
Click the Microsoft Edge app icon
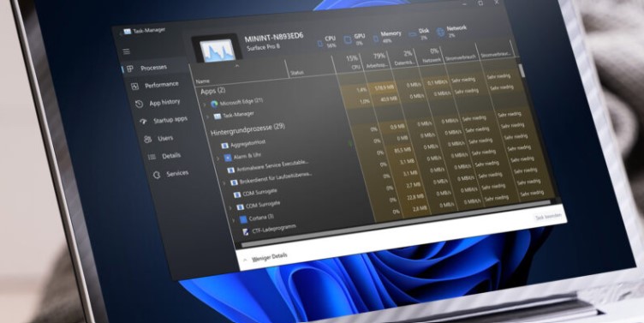pos(214,104)
